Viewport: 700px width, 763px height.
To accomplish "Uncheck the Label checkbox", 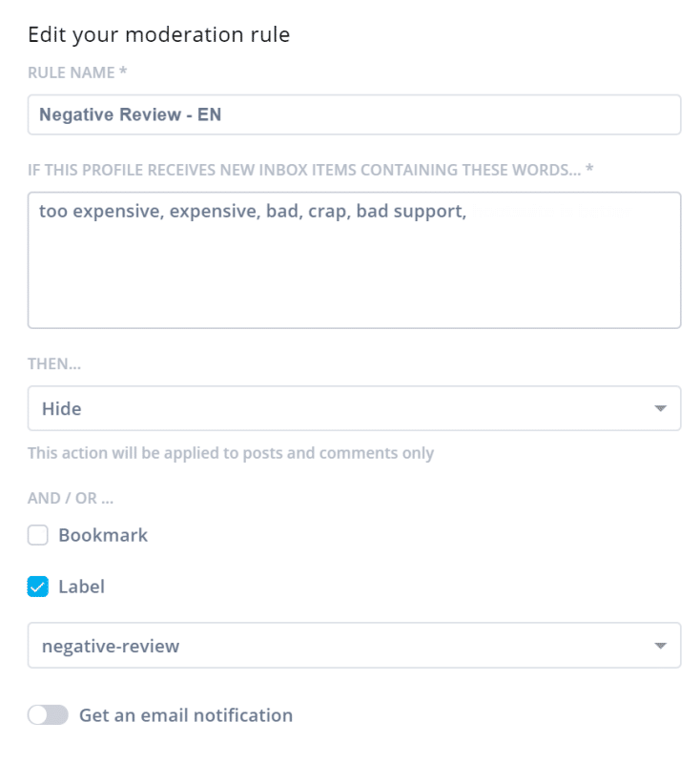I will click(x=38, y=587).
